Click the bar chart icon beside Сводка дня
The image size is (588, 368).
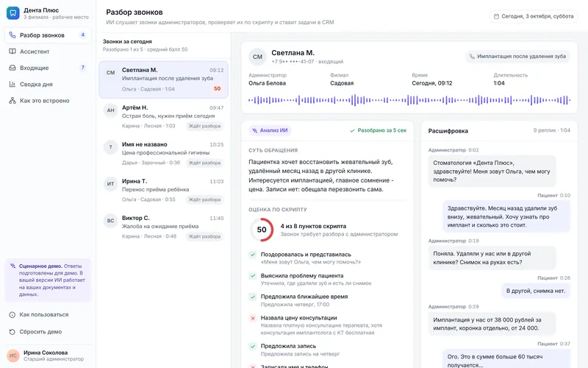point(12,84)
